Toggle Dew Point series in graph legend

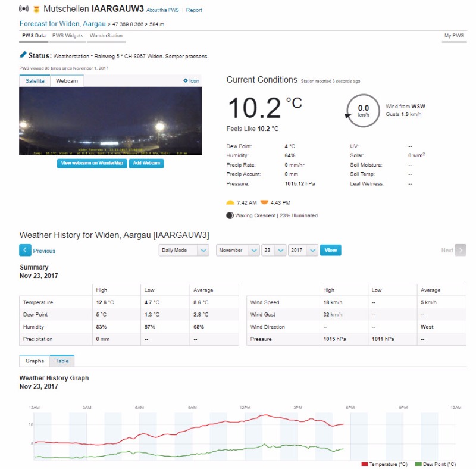[x=435, y=464]
